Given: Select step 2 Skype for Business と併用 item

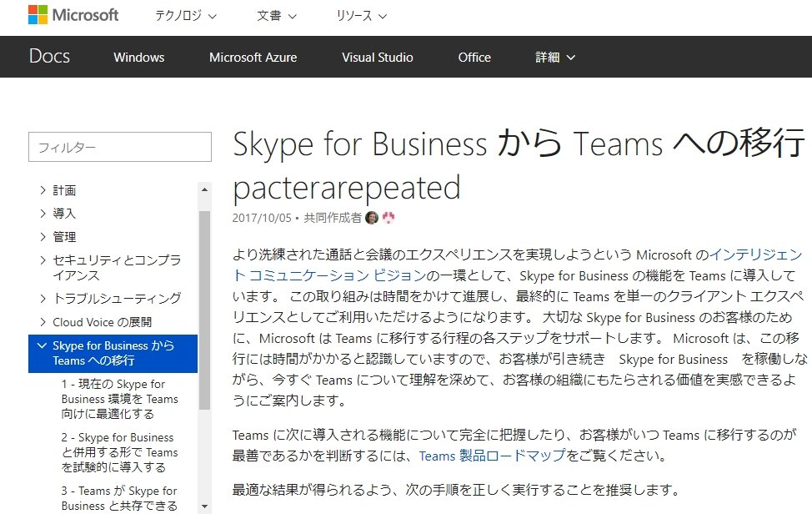Looking at the screenshot, I should tap(119, 451).
